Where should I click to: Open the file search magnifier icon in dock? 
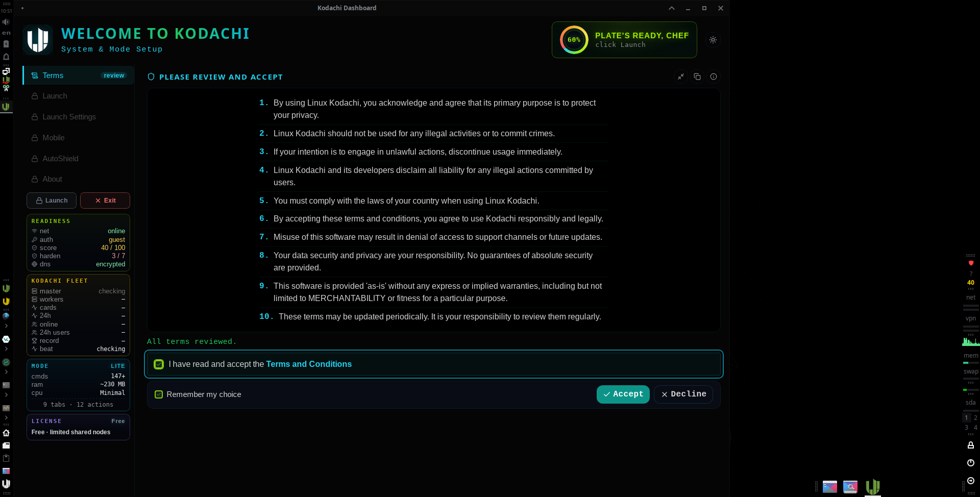[x=850, y=487]
